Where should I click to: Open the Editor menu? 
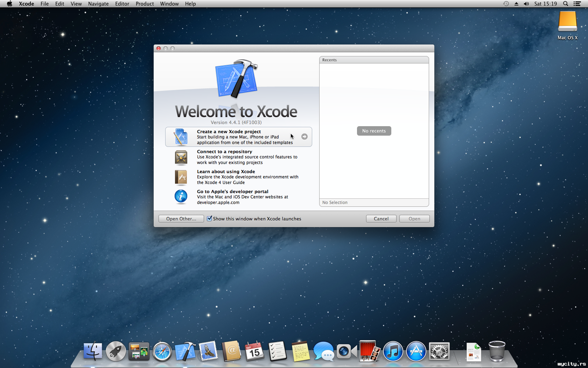[x=122, y=4]
